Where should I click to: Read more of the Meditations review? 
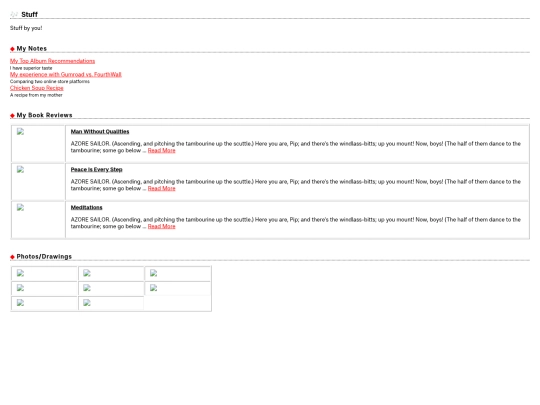pyautogui.click(x=162, y=226)
